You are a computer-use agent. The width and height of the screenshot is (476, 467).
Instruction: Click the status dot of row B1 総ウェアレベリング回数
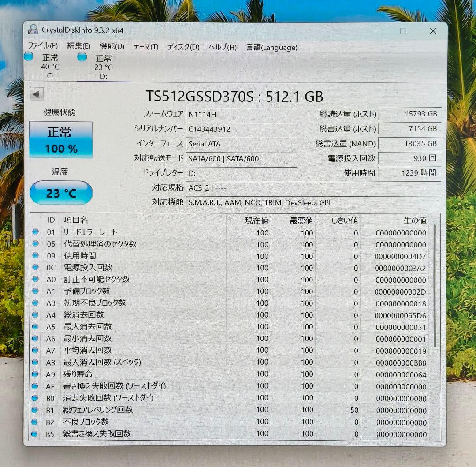point(35,410)
